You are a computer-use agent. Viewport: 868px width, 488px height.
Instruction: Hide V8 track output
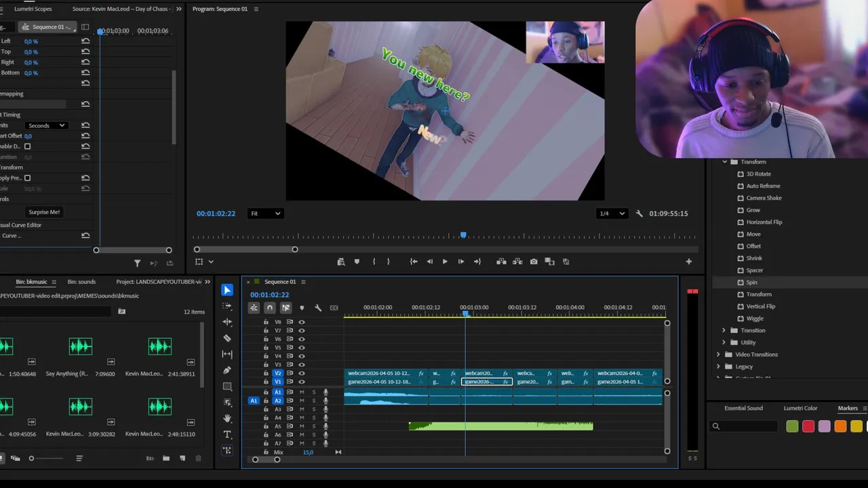[302, 322]
